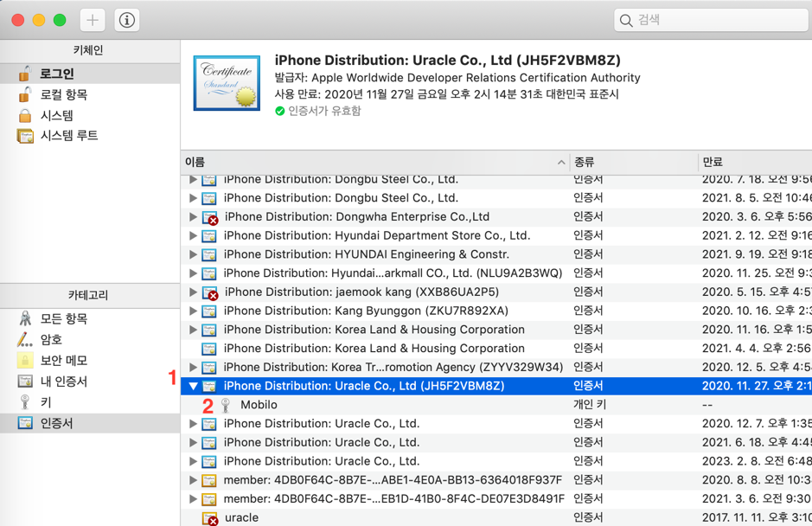Select the 로컬 항목 keychain padlock icon
Viewport: 812px width, 526px height.
(x=25, y=94)
